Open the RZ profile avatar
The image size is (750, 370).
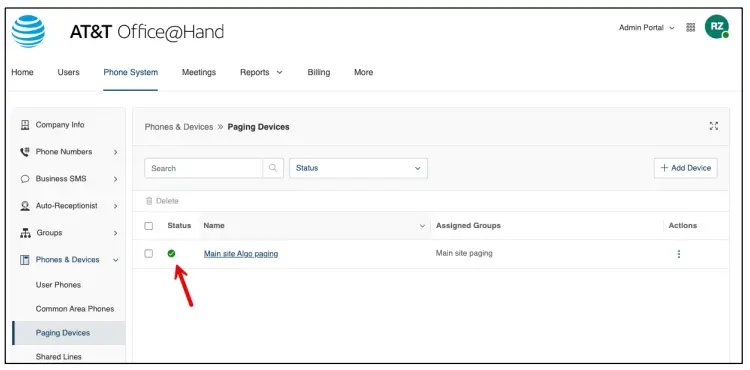(716, 27)
